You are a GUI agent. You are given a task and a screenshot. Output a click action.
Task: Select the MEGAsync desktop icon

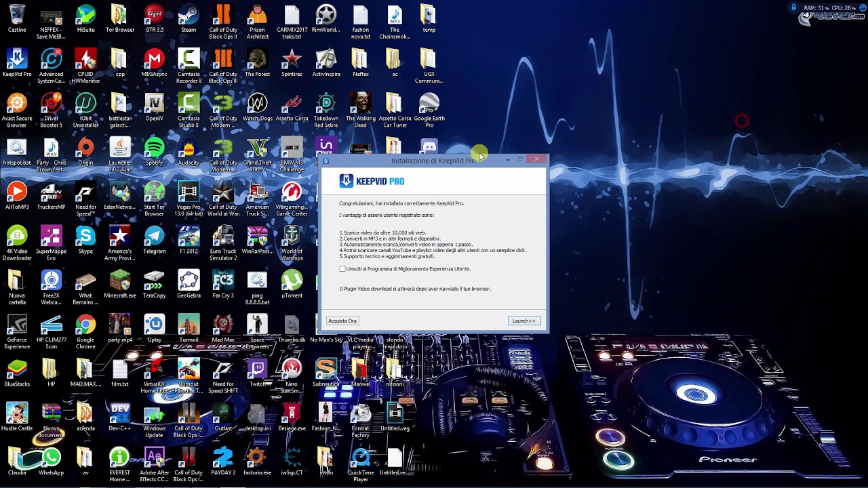[x=154, y=60]
